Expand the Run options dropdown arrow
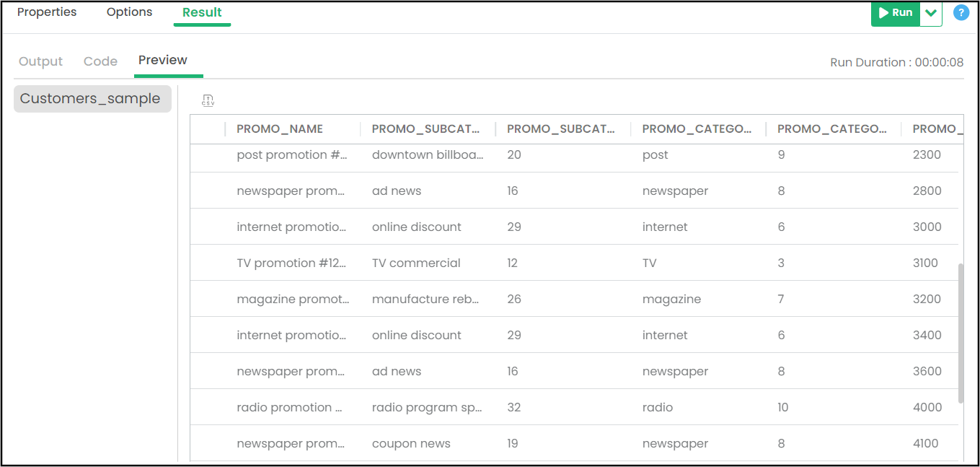This screenshot has height=467, width=980. 932,13
